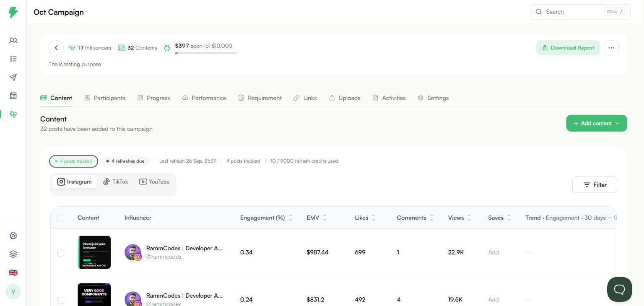Select the YouTube platform tab

click(x=154, y=182)
